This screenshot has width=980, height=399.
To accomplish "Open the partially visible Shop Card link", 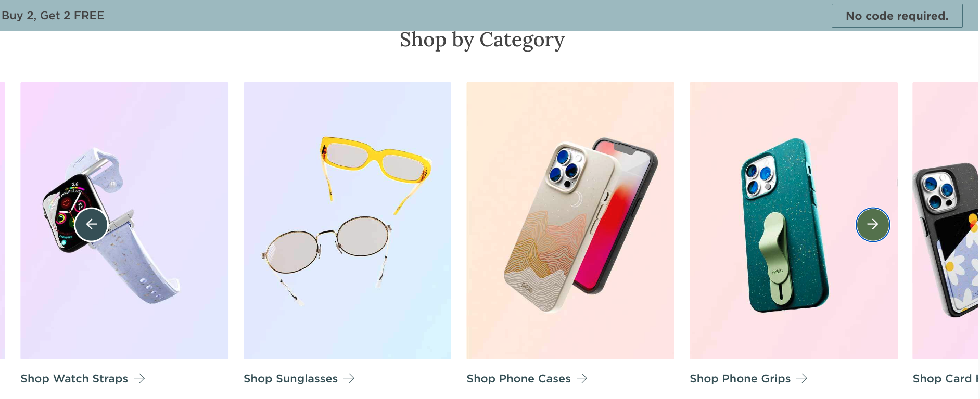I will (x=945, y=378).
